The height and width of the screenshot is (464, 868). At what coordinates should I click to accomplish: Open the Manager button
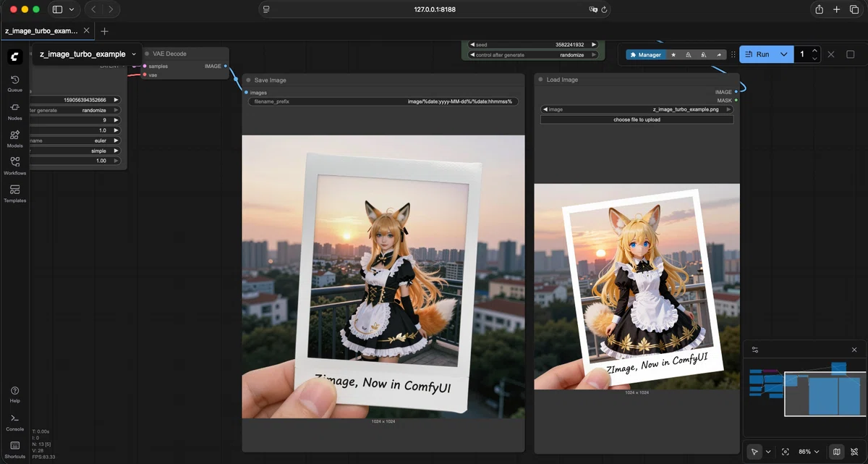coord(645,54)
